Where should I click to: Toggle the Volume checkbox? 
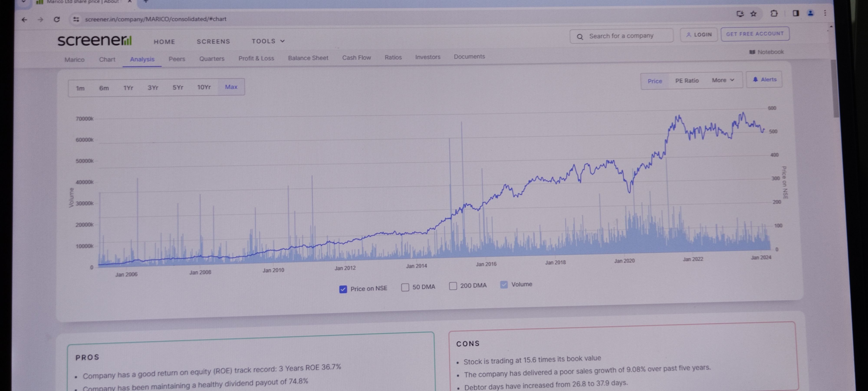click(x=504, y=285)
